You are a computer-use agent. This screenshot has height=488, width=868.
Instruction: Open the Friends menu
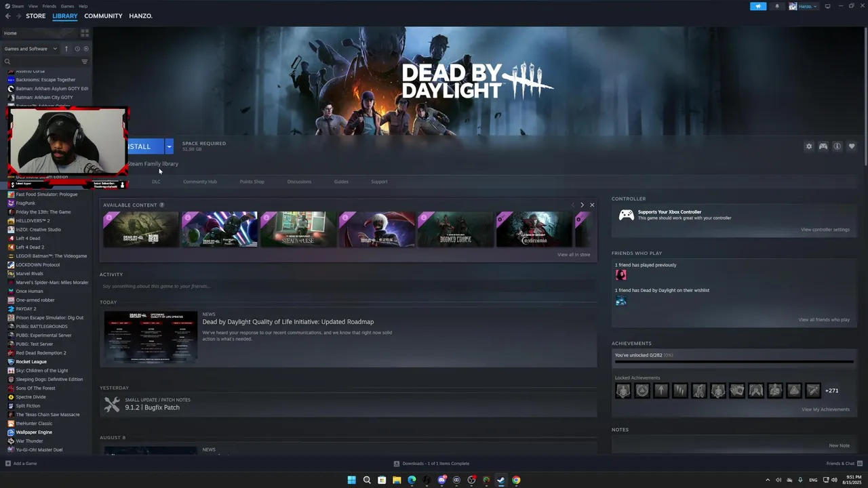(x=50, y=6)
